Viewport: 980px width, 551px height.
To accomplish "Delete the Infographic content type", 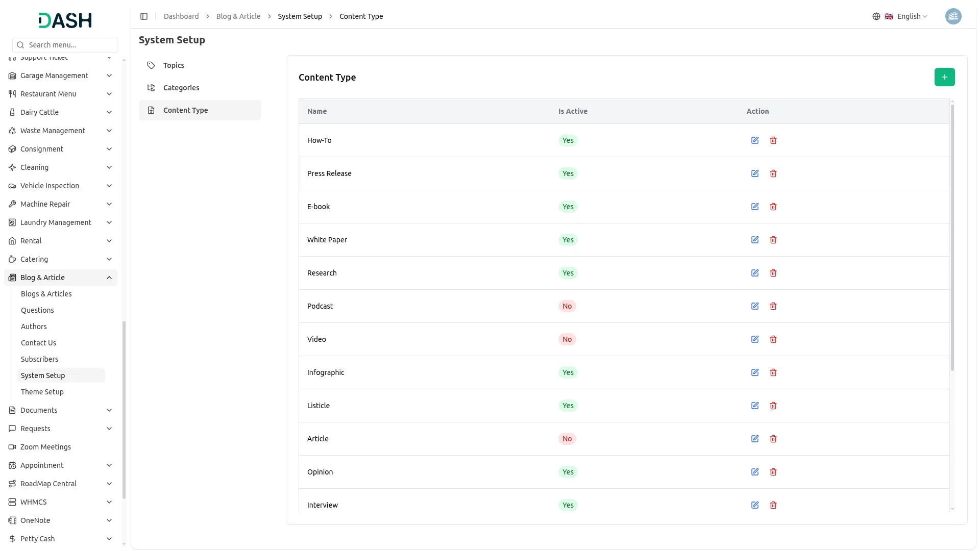I will click(773, 372).
